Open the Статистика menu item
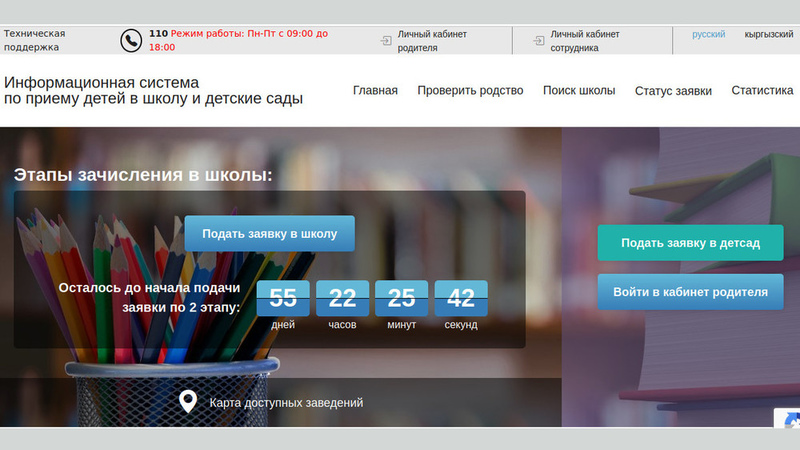This screenshot has height=450, width=800. click(762, 90)
